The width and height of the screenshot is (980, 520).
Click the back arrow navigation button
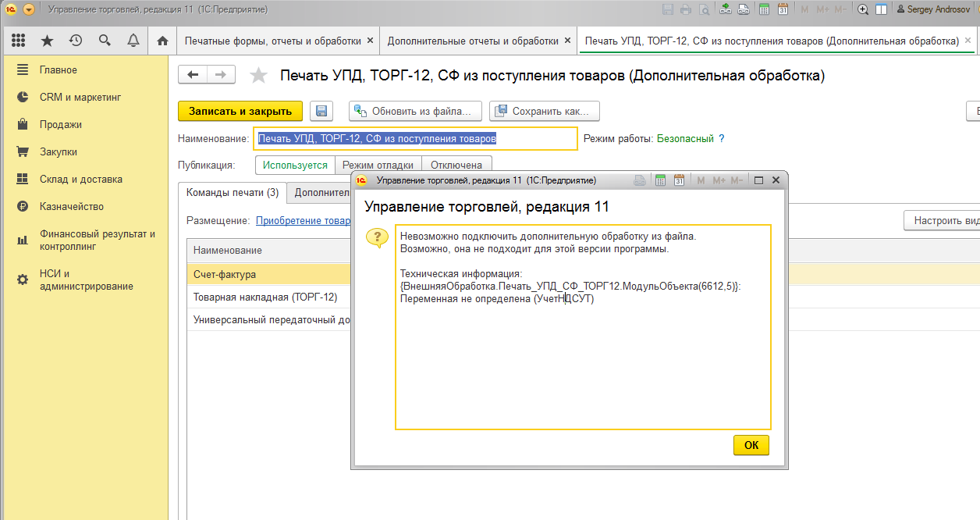point(193,75)
